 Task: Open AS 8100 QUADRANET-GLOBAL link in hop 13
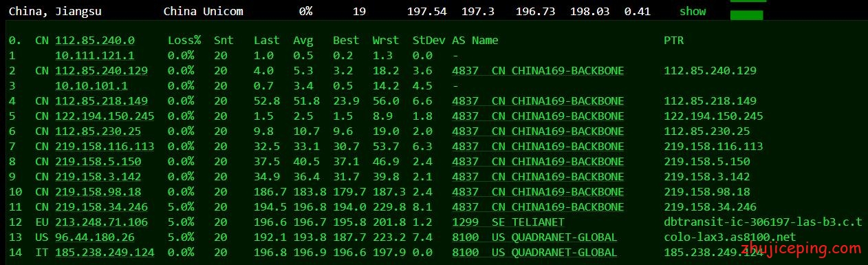tap(534, 237)
